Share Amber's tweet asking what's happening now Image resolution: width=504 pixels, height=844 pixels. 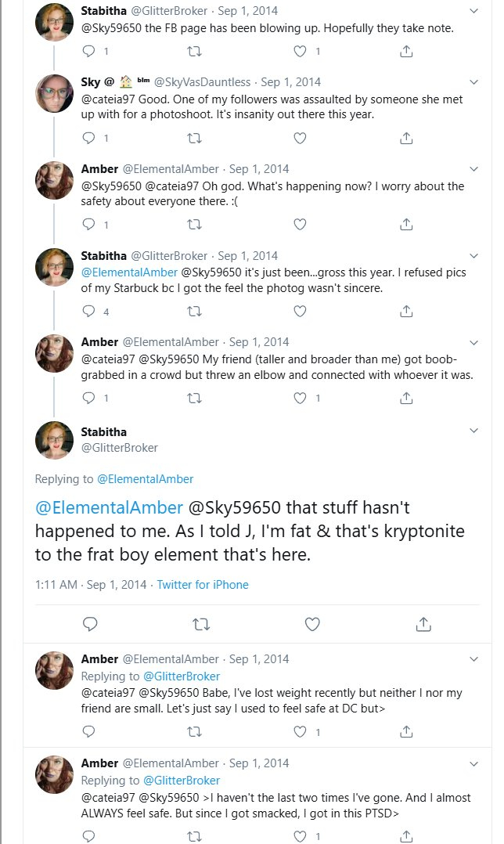[x=406, y=225]
